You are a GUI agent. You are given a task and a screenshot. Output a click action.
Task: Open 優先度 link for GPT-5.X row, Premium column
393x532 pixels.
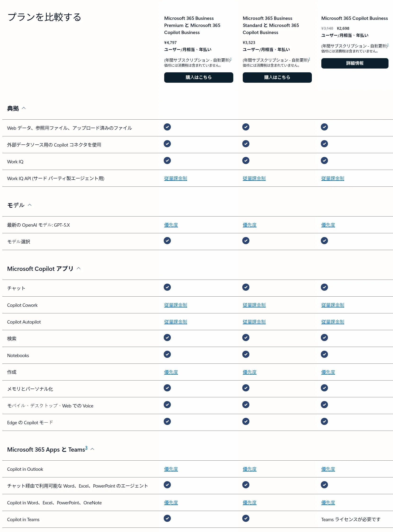tap(171, 225)
